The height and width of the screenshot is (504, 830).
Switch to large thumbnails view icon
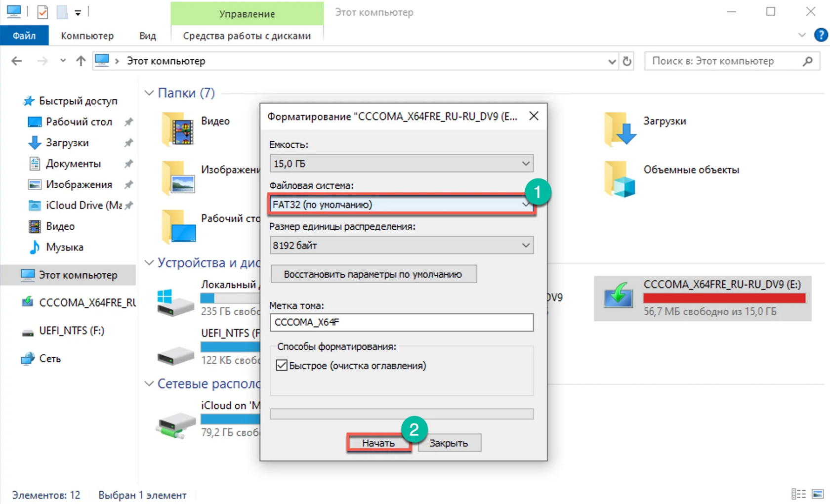[x=818, y=494]
